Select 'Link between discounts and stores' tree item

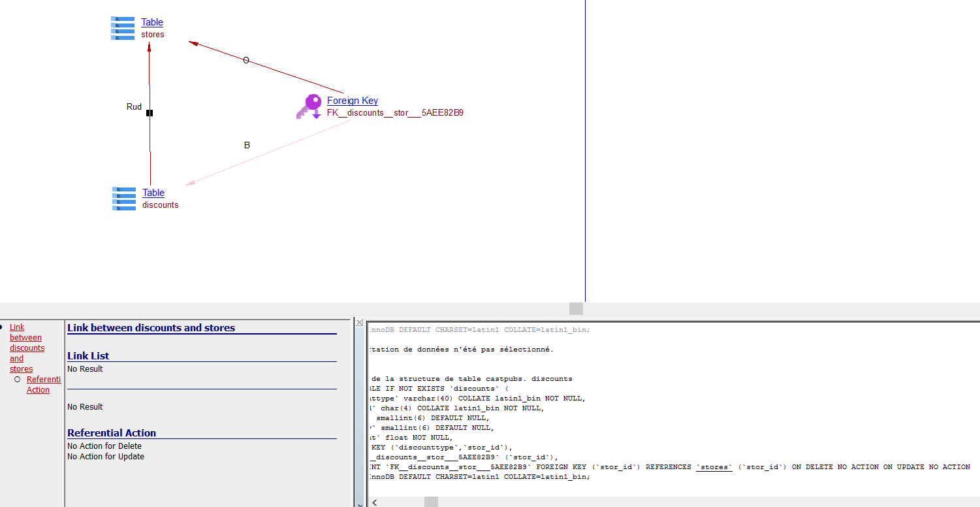pyautogui.click(x=26, y=348)
